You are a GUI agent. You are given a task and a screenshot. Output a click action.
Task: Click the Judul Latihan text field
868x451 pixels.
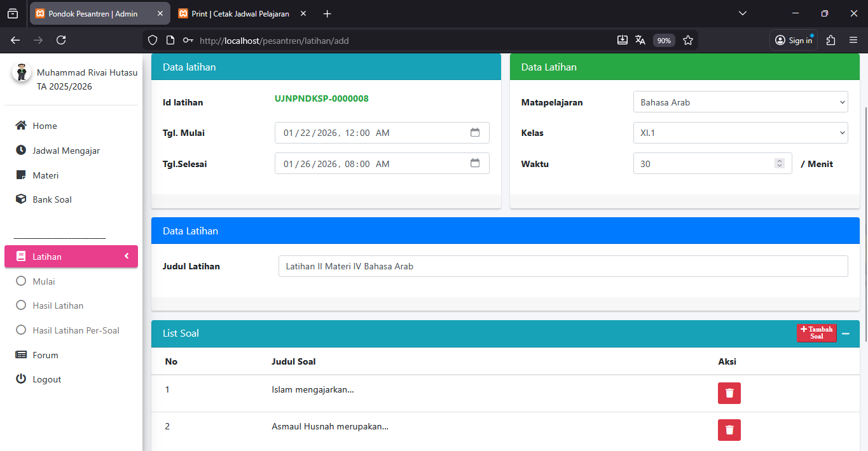pos(563,266)
